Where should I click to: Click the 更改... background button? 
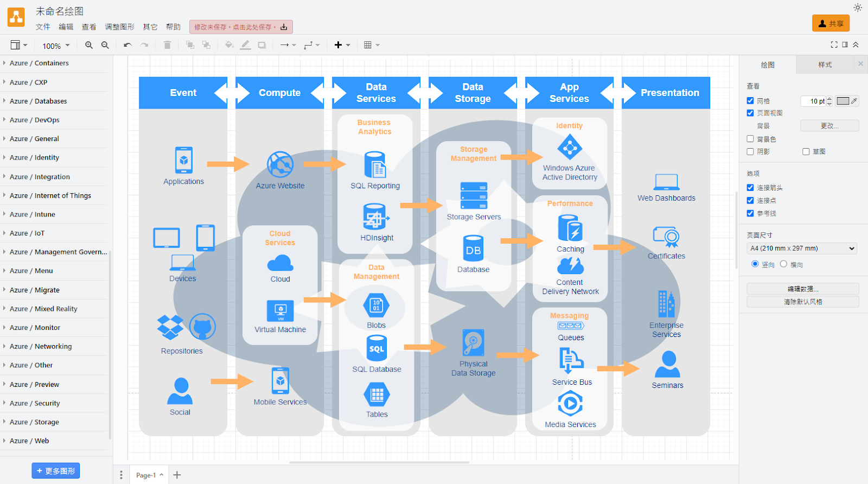coord(829,126)
